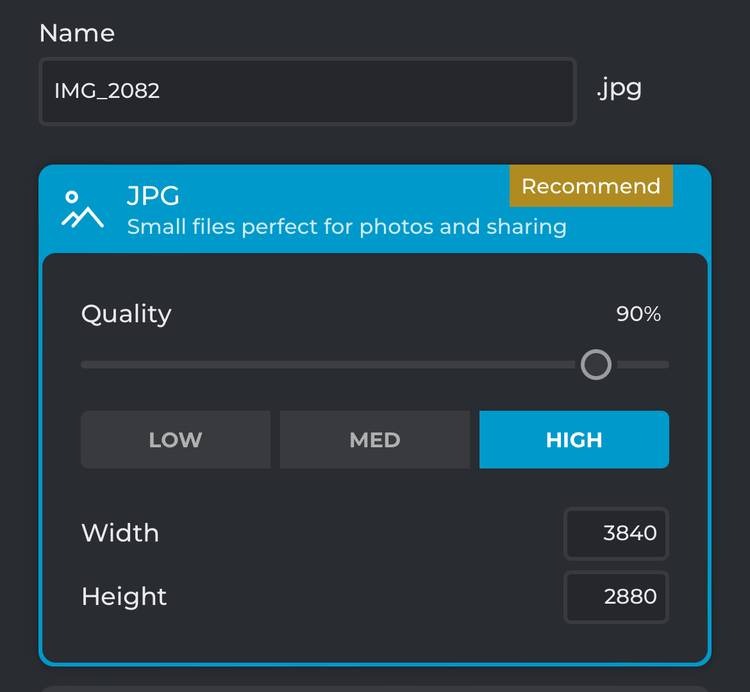Click the Recommend badge

(x=591, y=186)
